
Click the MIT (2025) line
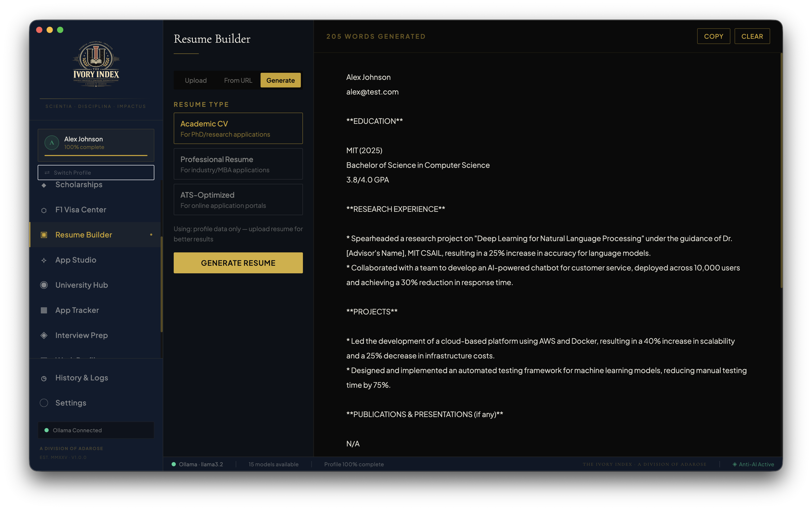(364, 151)
